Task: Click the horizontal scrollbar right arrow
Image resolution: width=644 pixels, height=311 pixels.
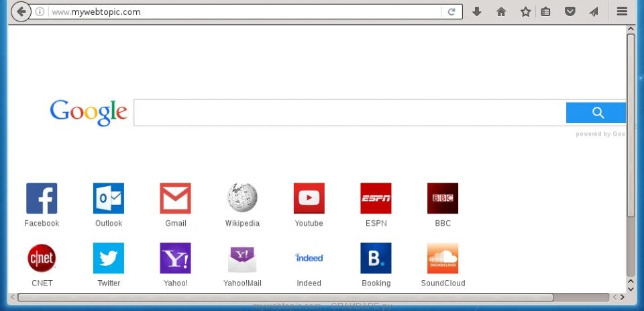Action: pyautogui.click(x=623, y=297)
